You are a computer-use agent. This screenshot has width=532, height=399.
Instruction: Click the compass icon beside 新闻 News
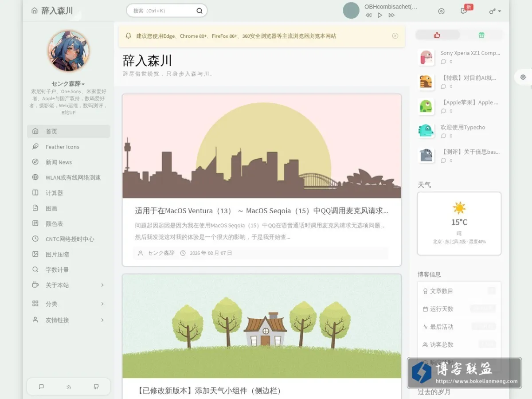[x=35, y=162]
